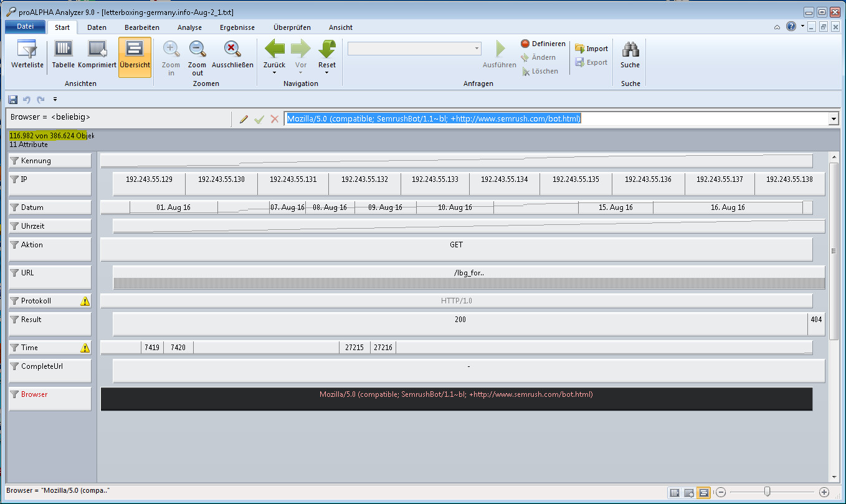Image resolution: width=846 pixels, height=504 pixels.
Task: Select the 192.243.55.133 IP segment
Action: tap(435, 179)
